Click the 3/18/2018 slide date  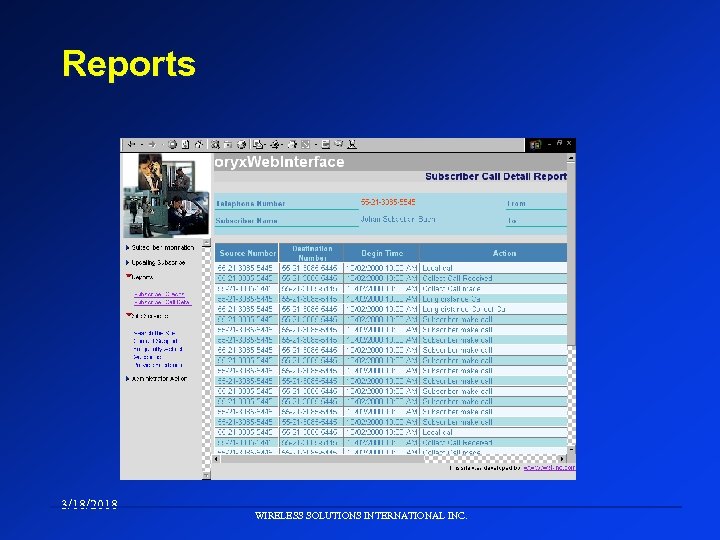[x=90, y=504]
